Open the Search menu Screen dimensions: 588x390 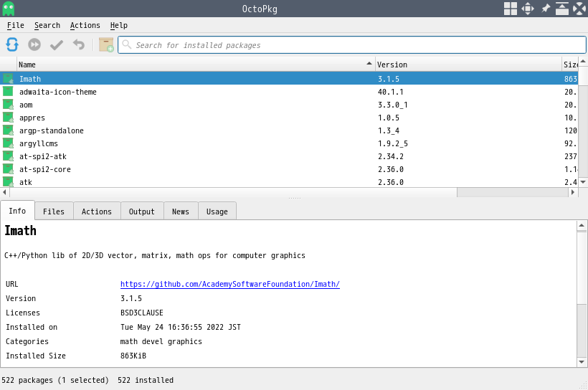(47, 25)
